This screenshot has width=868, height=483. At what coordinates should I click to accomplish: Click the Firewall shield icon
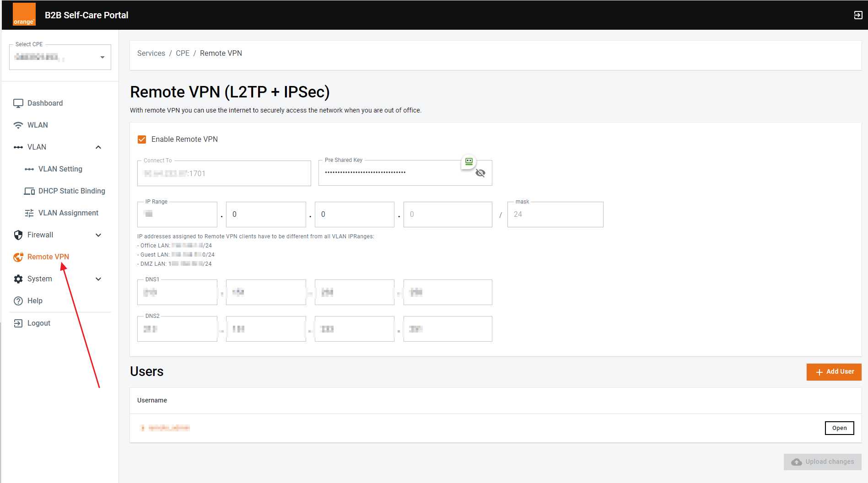(x=18, y=235)
